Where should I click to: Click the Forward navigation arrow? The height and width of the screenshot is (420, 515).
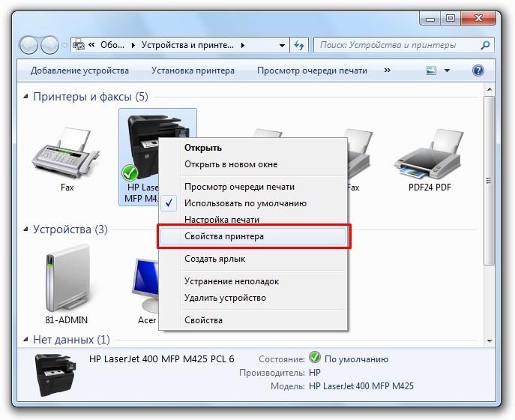point(49,45)
